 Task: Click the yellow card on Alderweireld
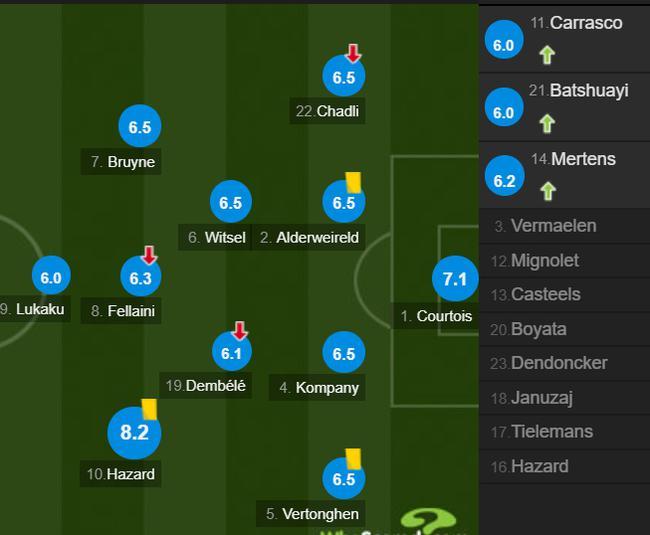point(354,182)
